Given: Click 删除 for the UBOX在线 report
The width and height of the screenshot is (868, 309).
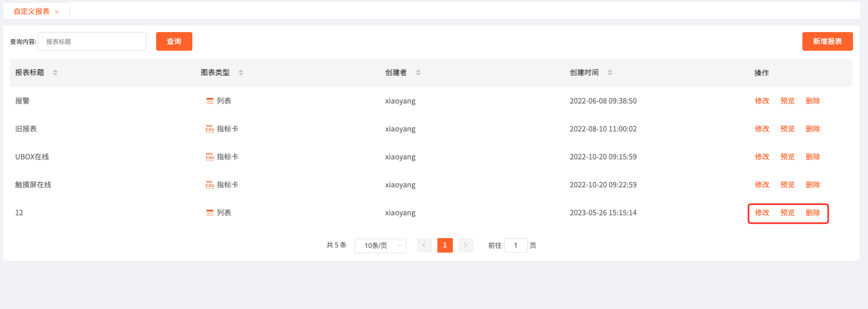Looking at the screenshot, I should point(813,157).
